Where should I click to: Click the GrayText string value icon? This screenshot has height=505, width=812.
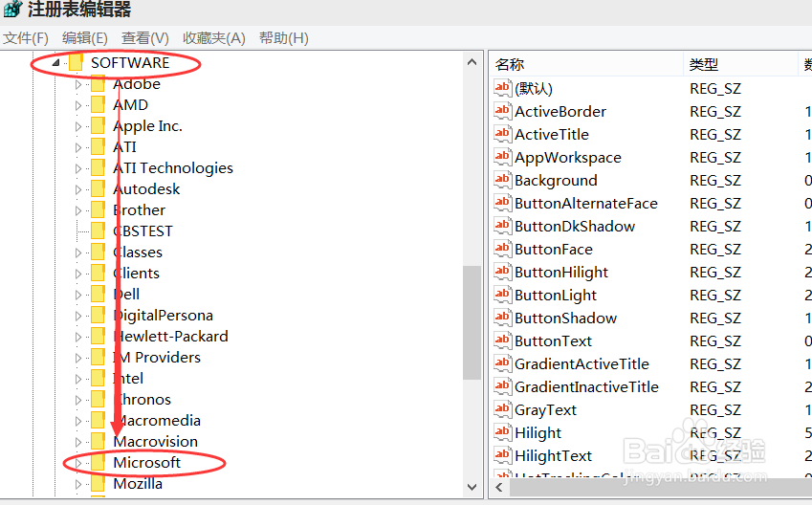(x=502, y=409)
